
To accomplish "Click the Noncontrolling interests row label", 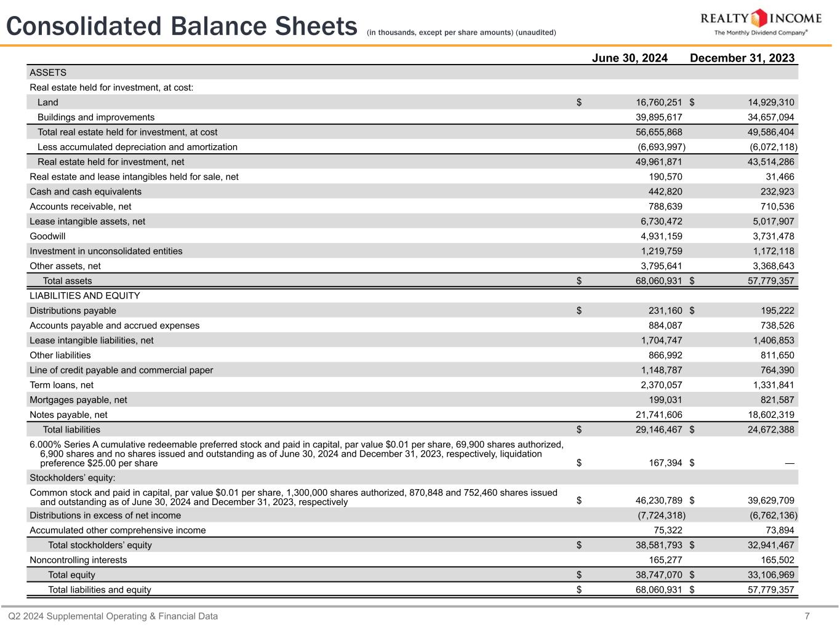I will (78, 560).
